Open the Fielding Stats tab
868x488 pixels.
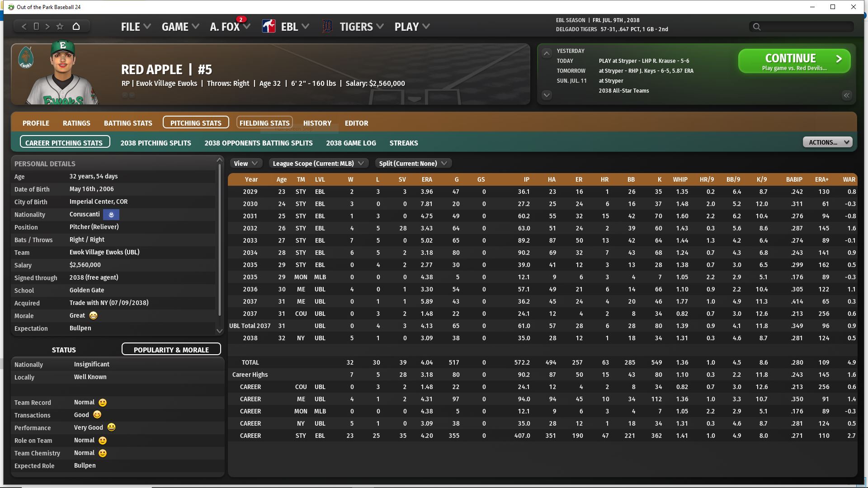(x=264, y=123)
